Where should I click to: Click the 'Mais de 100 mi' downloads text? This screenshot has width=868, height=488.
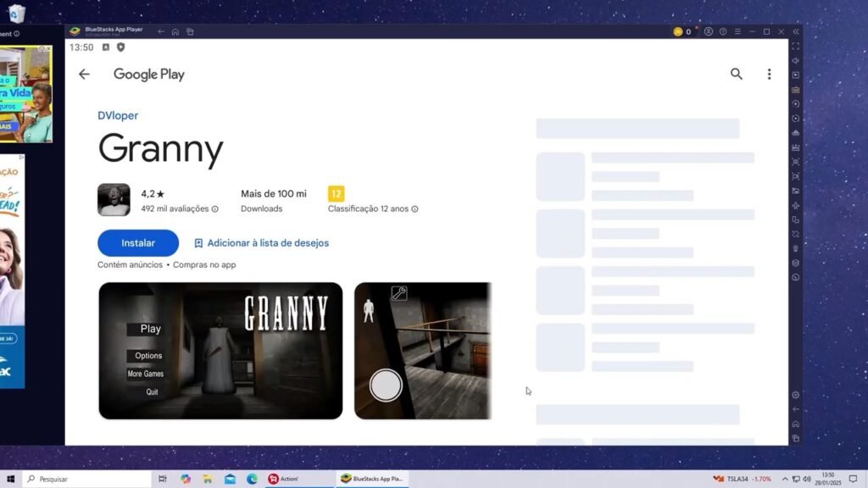(x=274, y=194)
